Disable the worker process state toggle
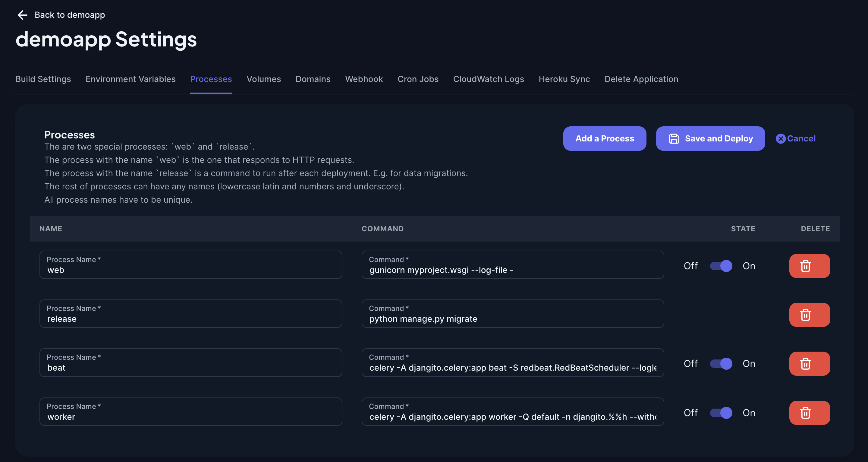 (x=721, y=413)
